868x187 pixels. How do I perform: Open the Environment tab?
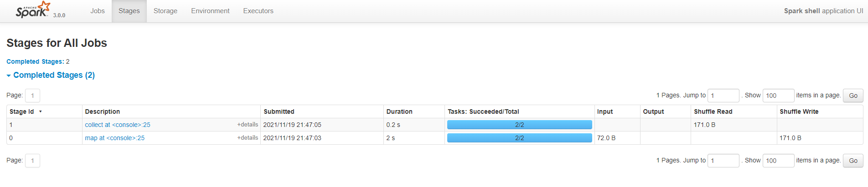pyautogui.click(x=210, y=11)
